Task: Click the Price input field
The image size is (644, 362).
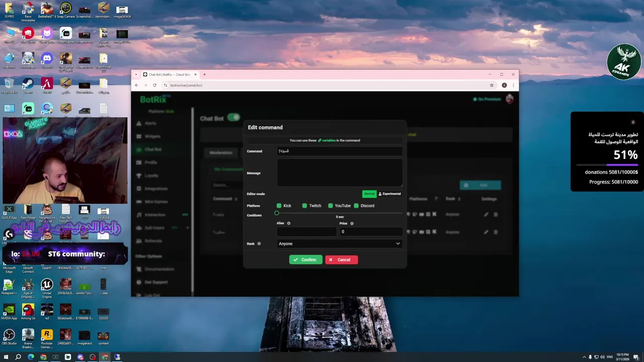Action: pyautogui.click(x=371, y=232)
